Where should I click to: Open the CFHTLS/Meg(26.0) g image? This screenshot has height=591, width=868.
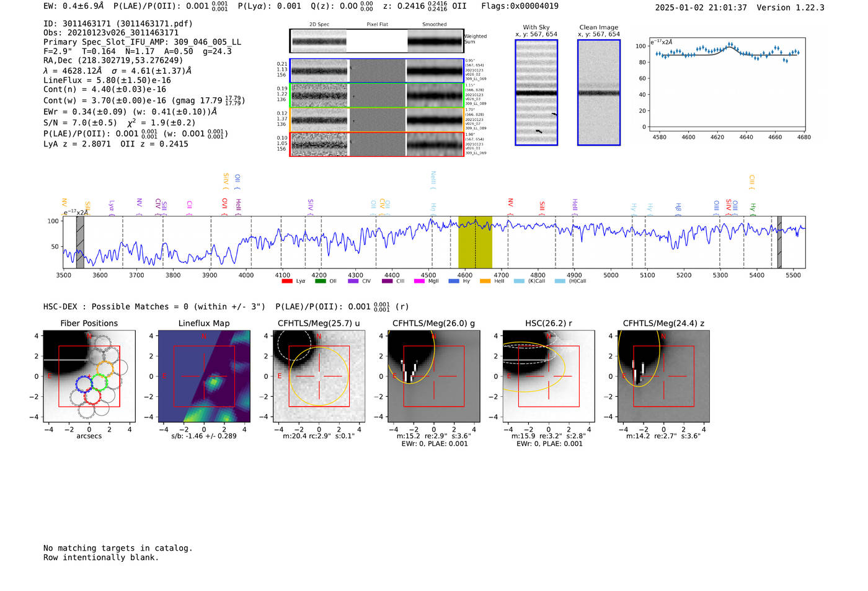[434, 376]
